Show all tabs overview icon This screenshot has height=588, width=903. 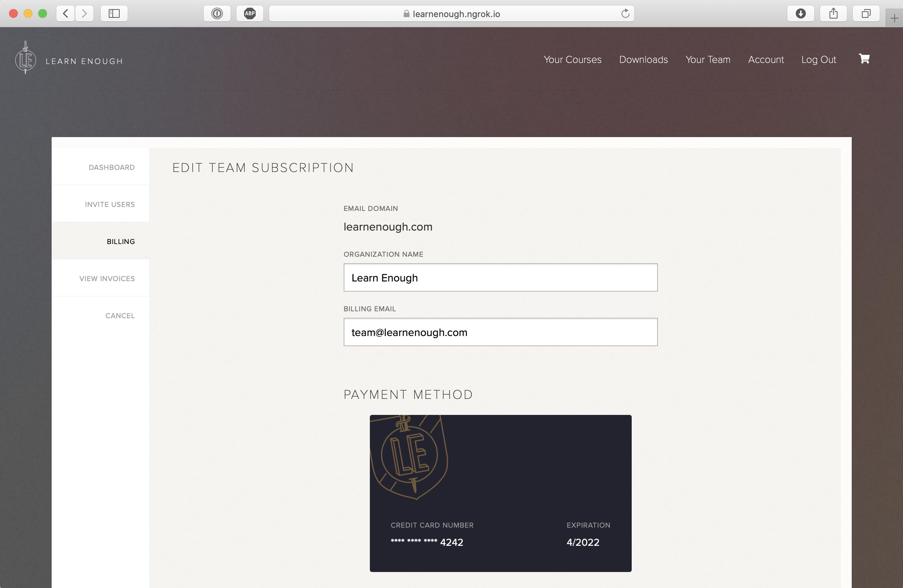[x=866, y=14]
